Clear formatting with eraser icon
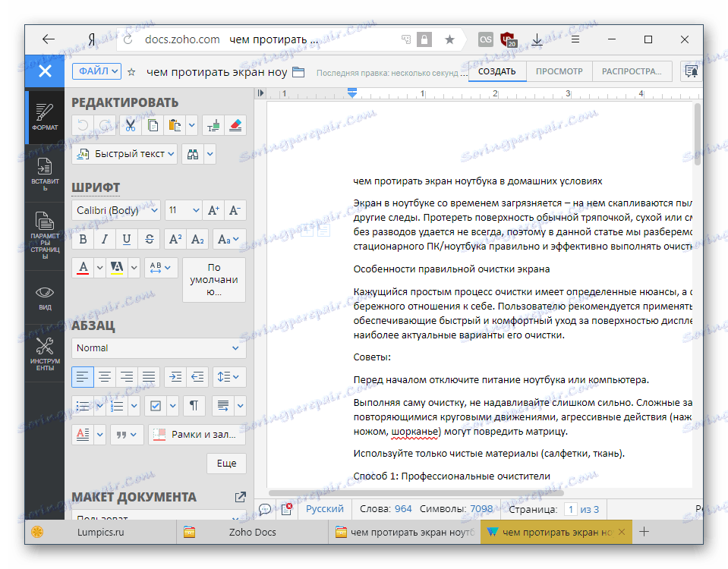Image resolution: width=728 pixels, height=569 pixels. (x=235, y=125)
